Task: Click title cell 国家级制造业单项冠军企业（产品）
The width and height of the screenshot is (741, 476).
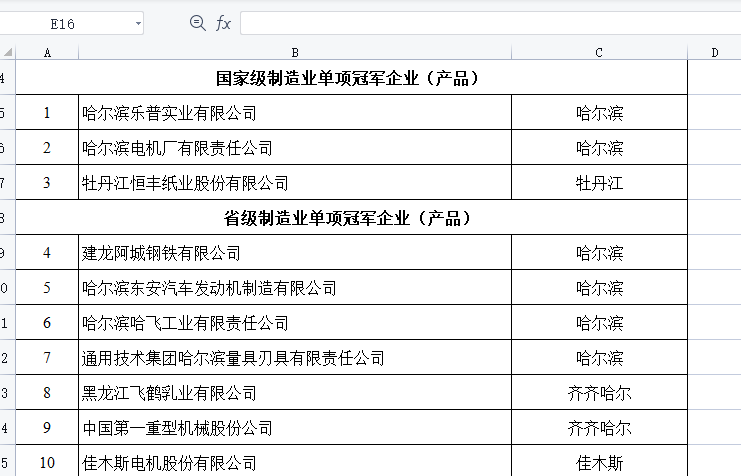Action: [x=352, y=78]
